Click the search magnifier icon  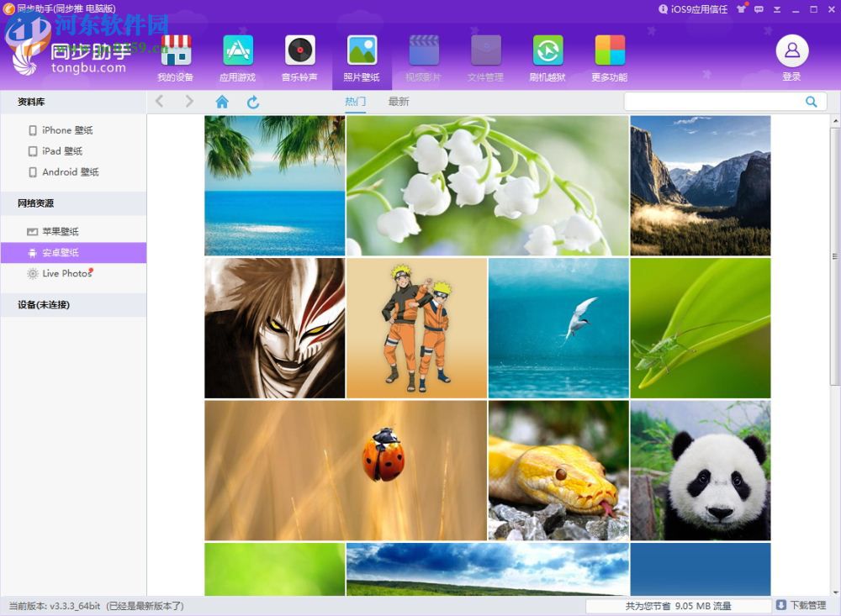pyautogui.click(x=811, y=102)
